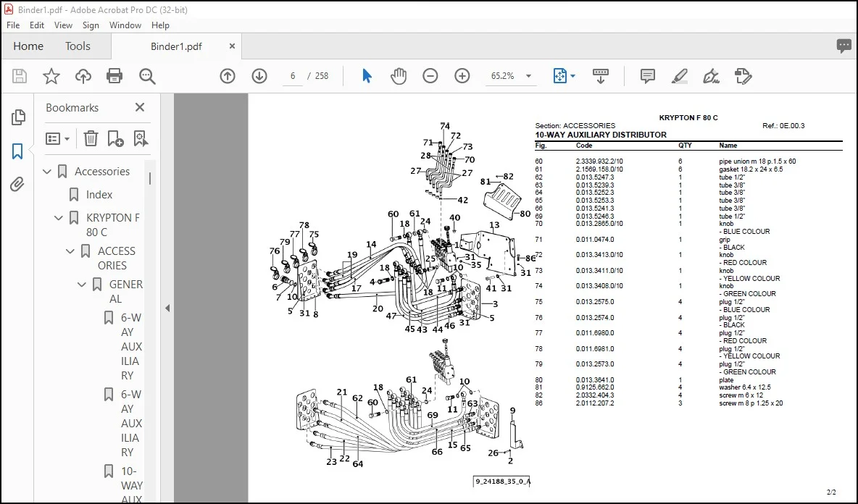Toggle the Bookmarks panel icon
This screenshot has width=858, height=504.
(17, 151)
